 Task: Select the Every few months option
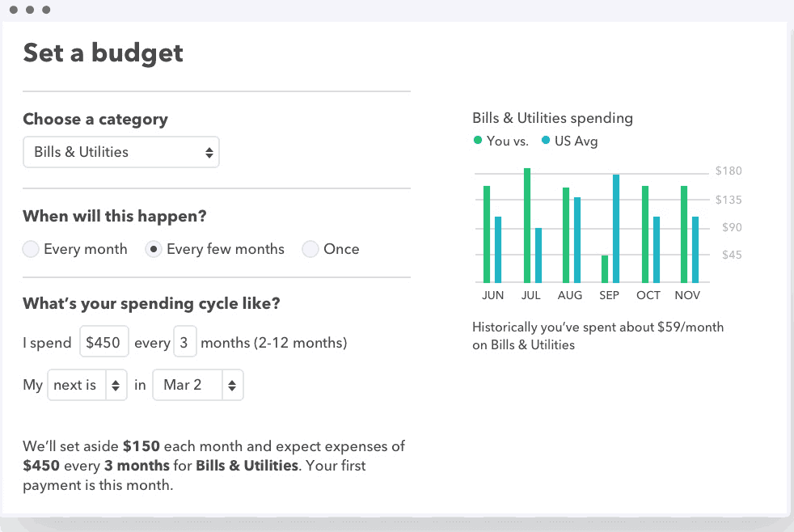coord(153,249)
